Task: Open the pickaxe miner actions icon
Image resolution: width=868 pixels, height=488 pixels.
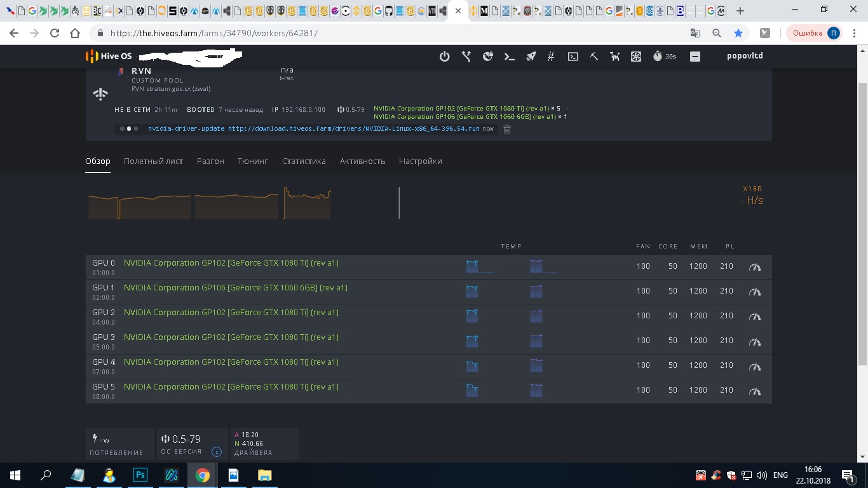Action: tap(594, 57)
